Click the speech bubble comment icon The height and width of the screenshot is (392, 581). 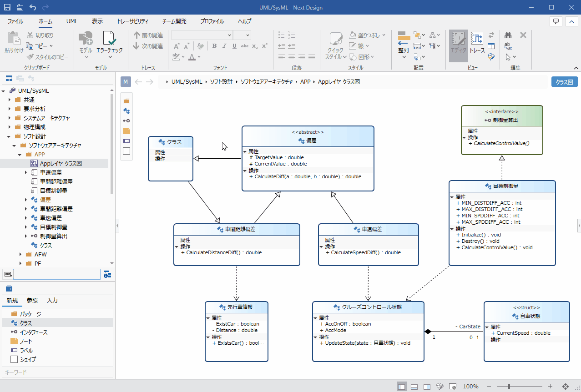pos(556,21)
